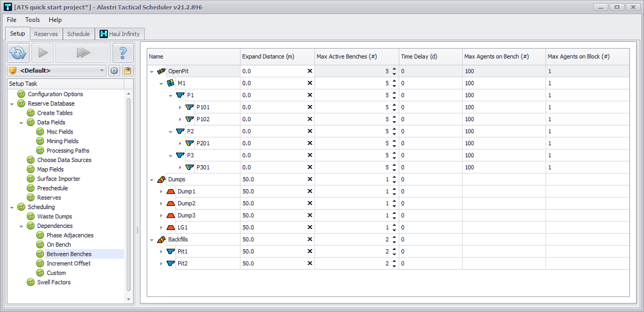Click the P201 phase icon
Viewport: 644px width, 312px height.
(x=189, y=143)
